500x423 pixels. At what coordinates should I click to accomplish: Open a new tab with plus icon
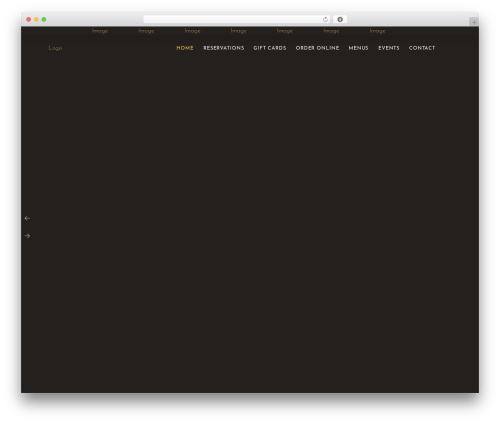(x=474, y=22)
